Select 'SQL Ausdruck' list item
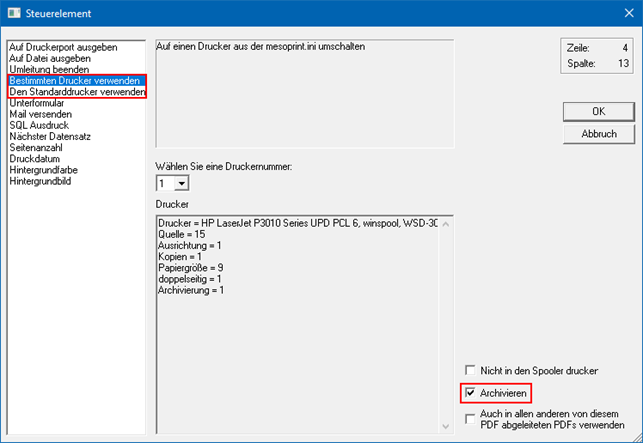Viewport: 643px width, 443px height. click(37, 125)
